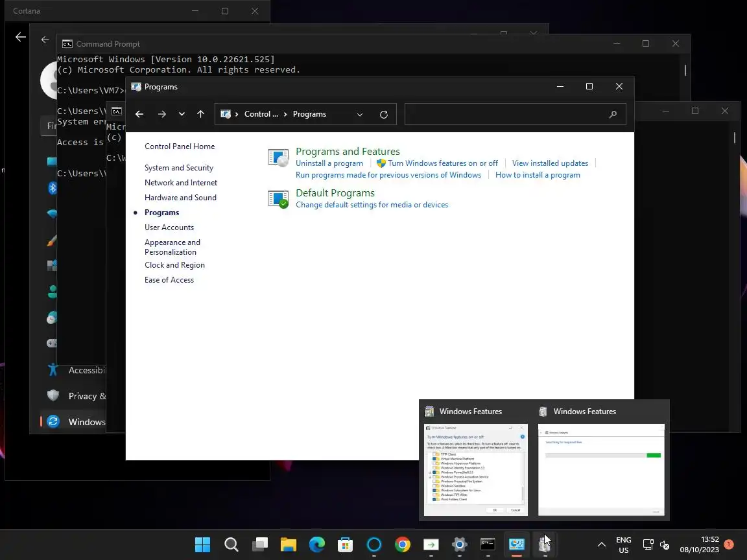Open ENG US input language switcher

(624, 544)
